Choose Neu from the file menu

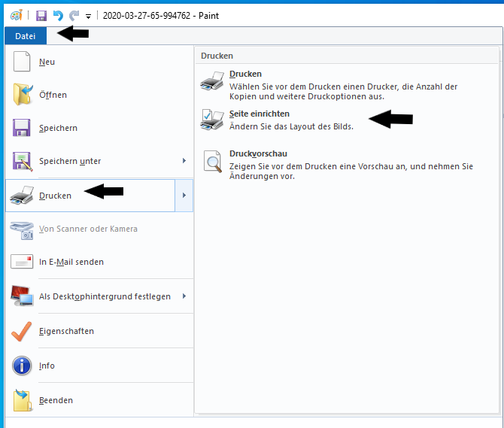[99, 62]
